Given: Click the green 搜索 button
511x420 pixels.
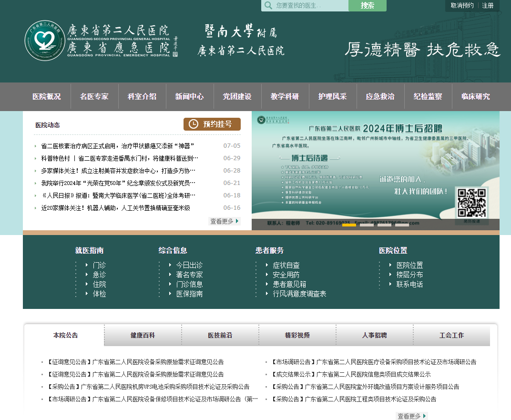Looking at the screenshot, I should point(367,6).
